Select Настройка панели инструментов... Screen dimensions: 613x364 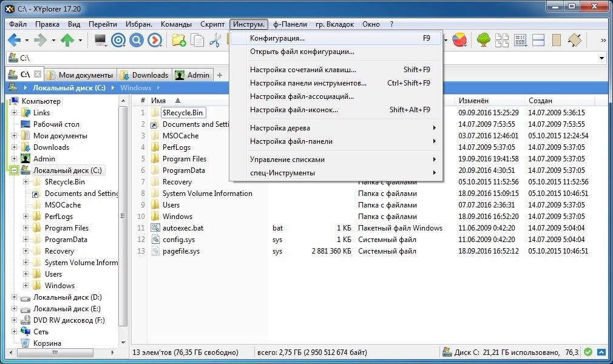336,83
